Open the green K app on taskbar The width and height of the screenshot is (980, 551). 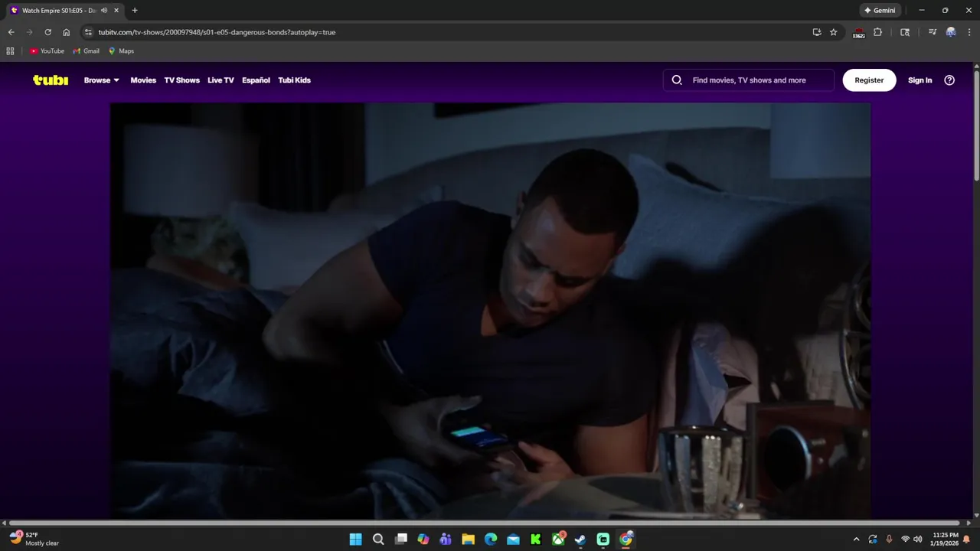(536, 540)
